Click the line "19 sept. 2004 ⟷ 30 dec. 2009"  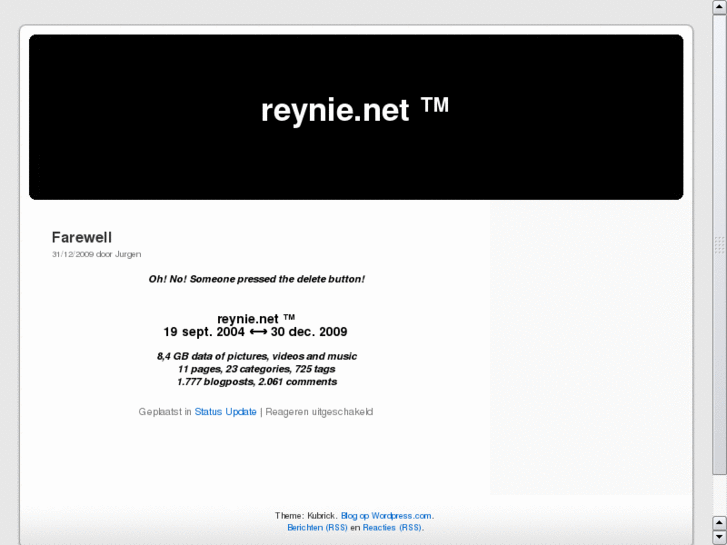point(255,332)
